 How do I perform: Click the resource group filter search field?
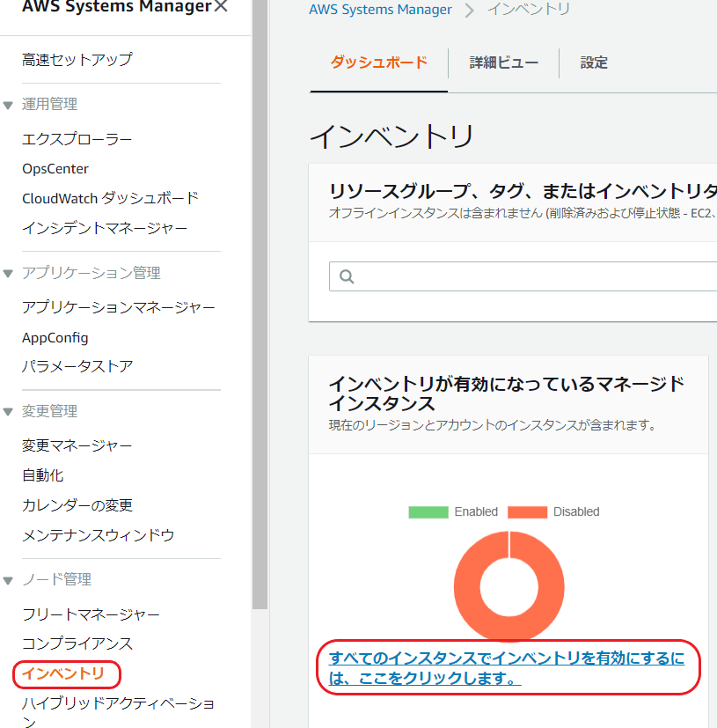(x=523, y=276)
